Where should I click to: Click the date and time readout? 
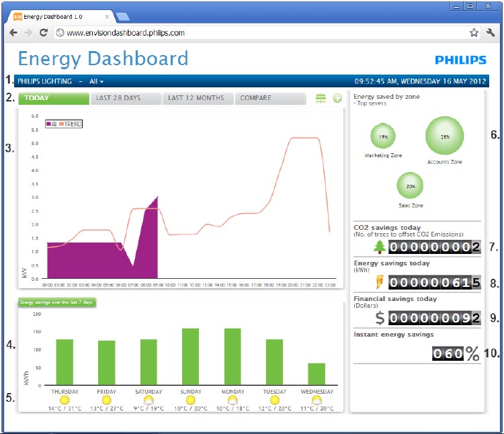click(x=420, y=81)
